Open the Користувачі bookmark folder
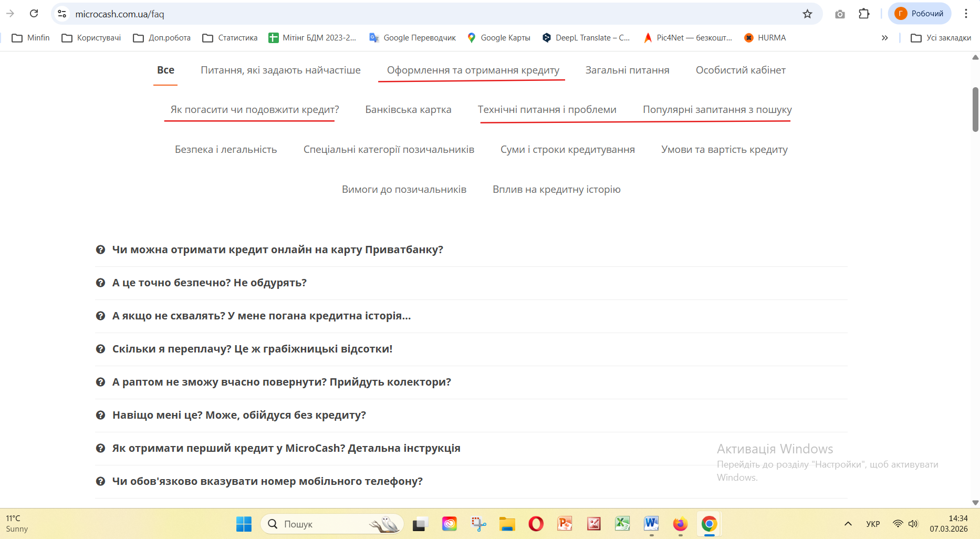The image size is (980, 539). pyautogui.click(x=91, y=38)
